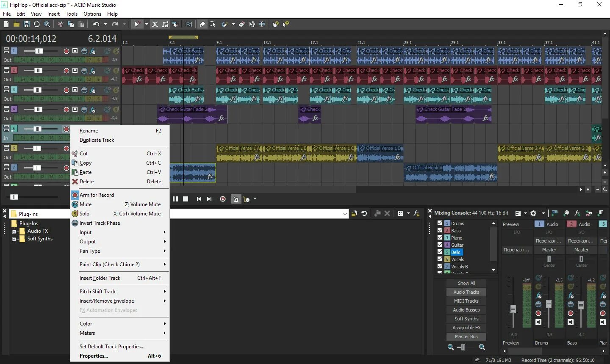Uncheck the Guitar track in Mixing Console list
Viewport: 610px width, 364px height.
pos(440,245)
